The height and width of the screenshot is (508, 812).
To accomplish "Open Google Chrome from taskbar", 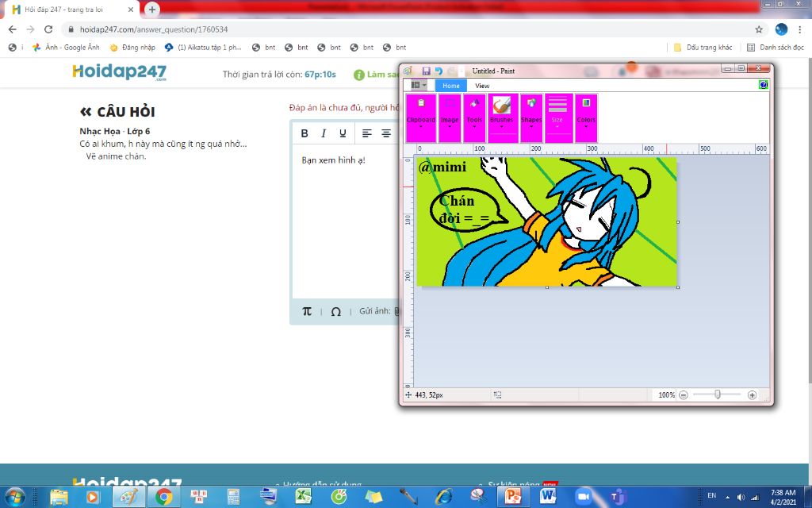I will pos(163,497).
